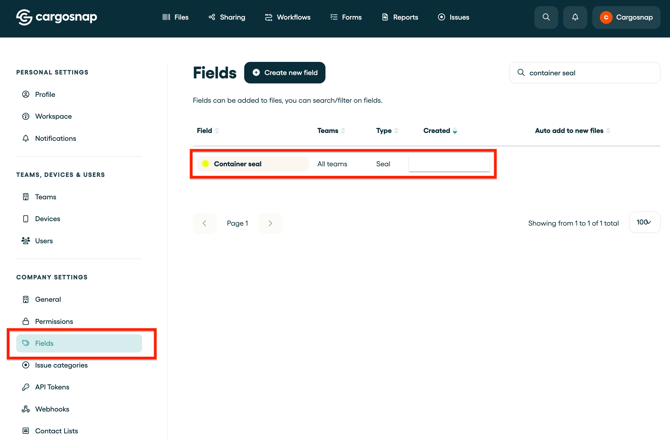Click the container seal search field
This screenshot has width=670, height=444.
(585, 73)
